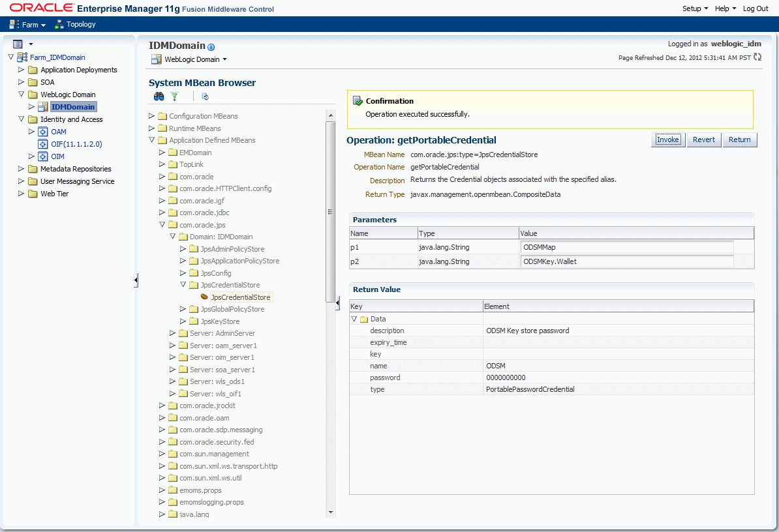
Task: Click the Topology icon in the top bar
Action: pyautogui.click(x=60, y=25)
